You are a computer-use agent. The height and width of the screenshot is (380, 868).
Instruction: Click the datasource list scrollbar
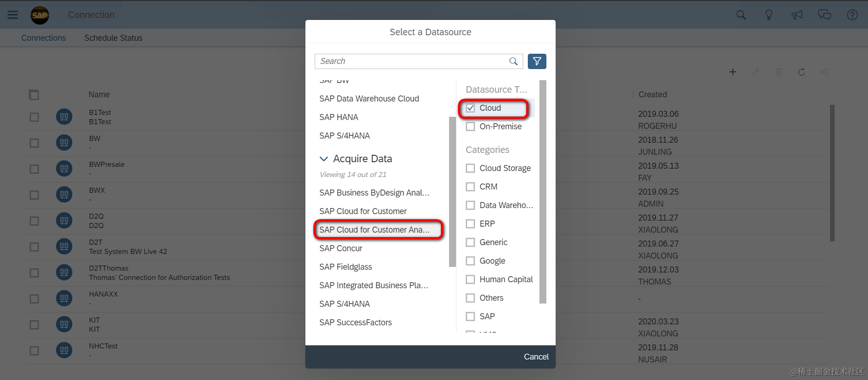(x=452, y=192)
